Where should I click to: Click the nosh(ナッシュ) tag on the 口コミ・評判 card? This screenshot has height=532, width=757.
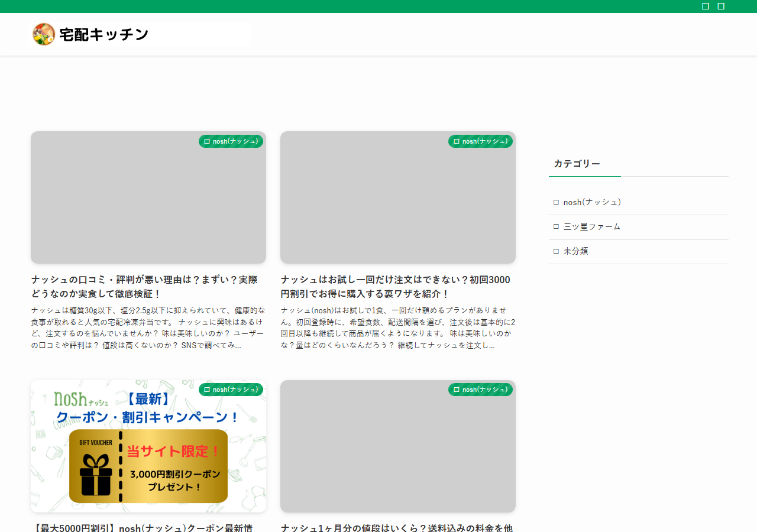point(231,141)
